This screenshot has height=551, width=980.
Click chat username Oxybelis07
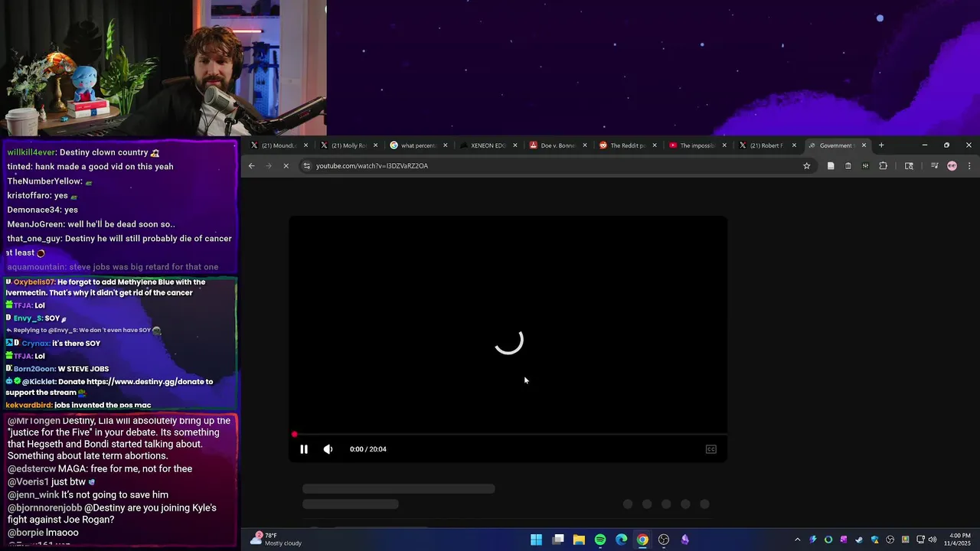[x=33, y=282]
